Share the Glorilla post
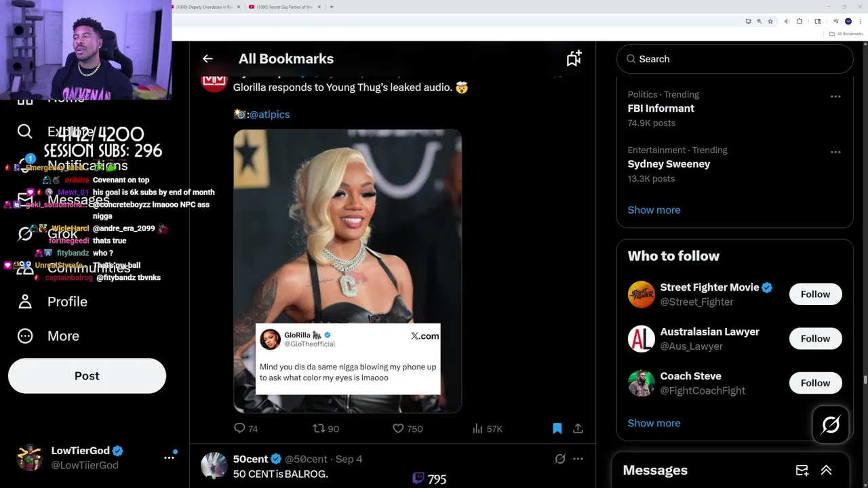Screen dimensions: 868x488 578,428
